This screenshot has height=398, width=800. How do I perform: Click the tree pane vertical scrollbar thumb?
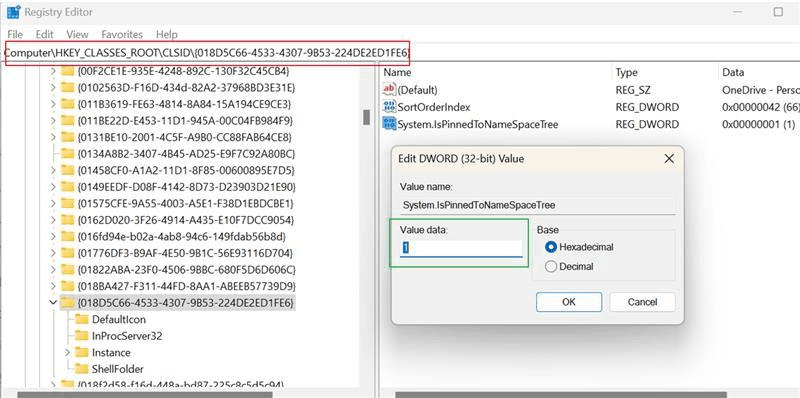(x=366, y=117)
